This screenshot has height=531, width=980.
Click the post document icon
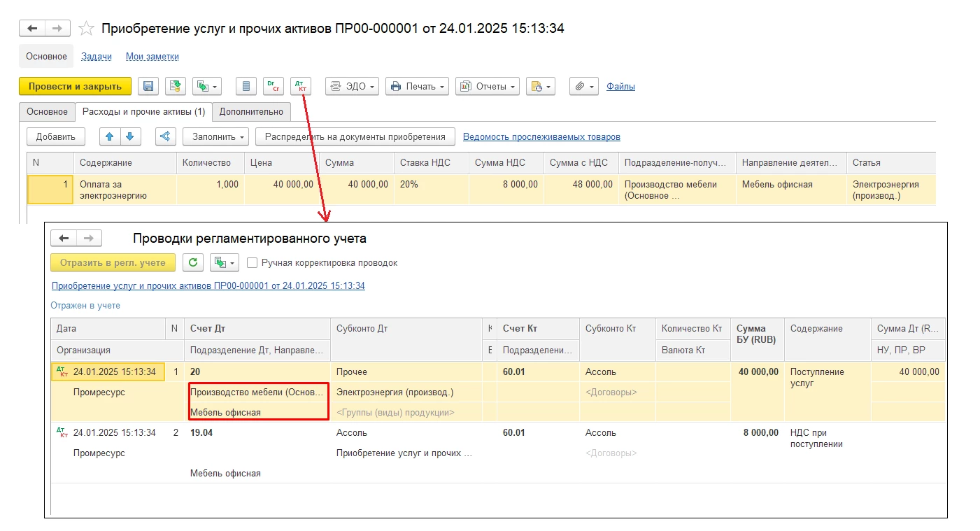(176, 86)
